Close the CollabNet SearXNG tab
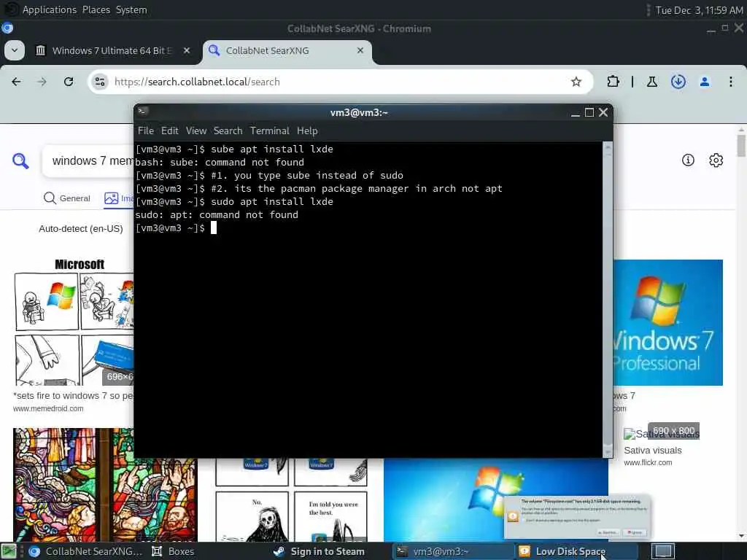The width and height of the screenshot is (747, 560). point(360,50)
